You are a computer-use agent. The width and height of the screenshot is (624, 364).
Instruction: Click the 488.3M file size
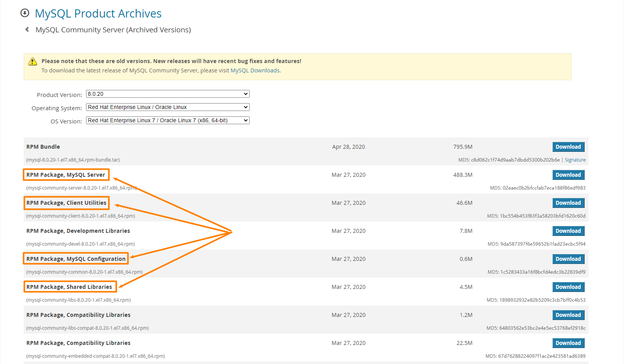(x=463, y=175)
